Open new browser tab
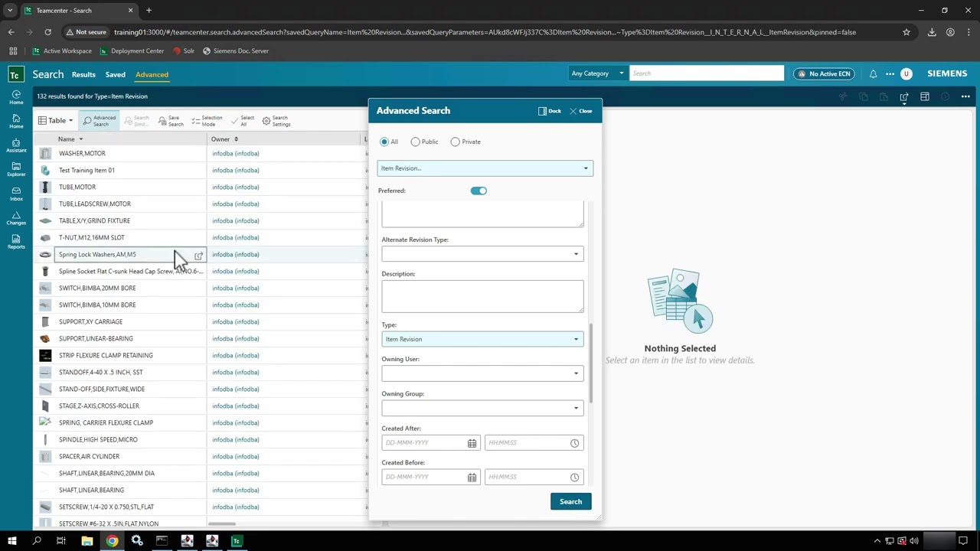This screenshot has width=980, height=551. [x=149, y=10]
